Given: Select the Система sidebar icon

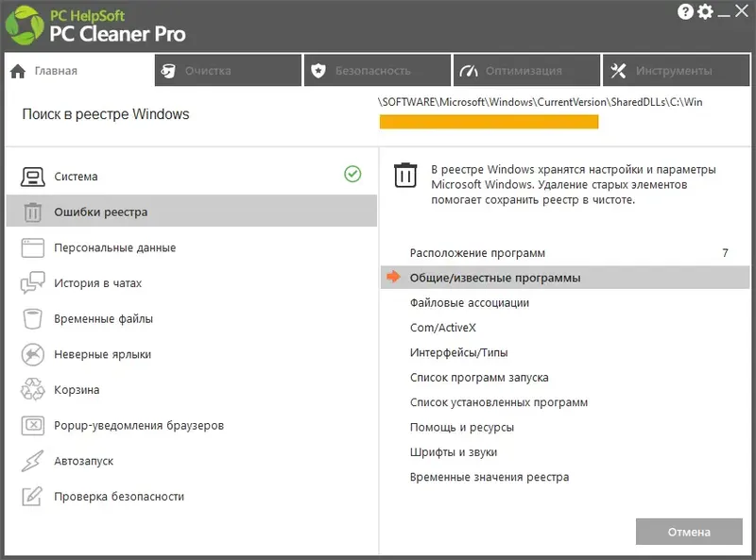Looking at the screenshot, I should [x=31, y=176].
